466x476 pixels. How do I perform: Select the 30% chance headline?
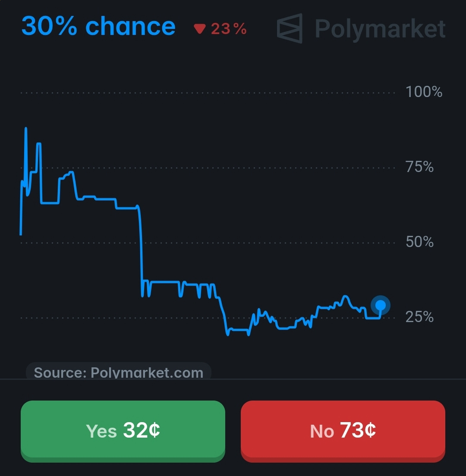(98, 26)
